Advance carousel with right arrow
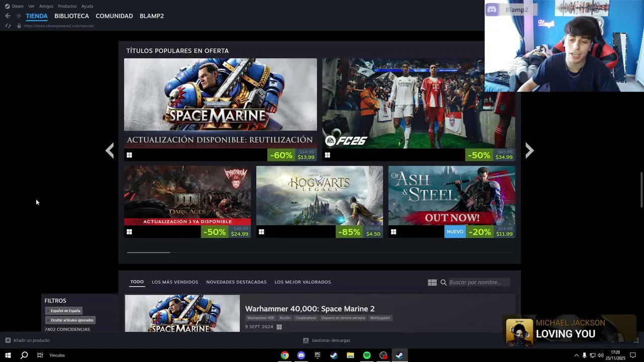The height and width of the screenshot is (362, 644). [x=529, y=150]
